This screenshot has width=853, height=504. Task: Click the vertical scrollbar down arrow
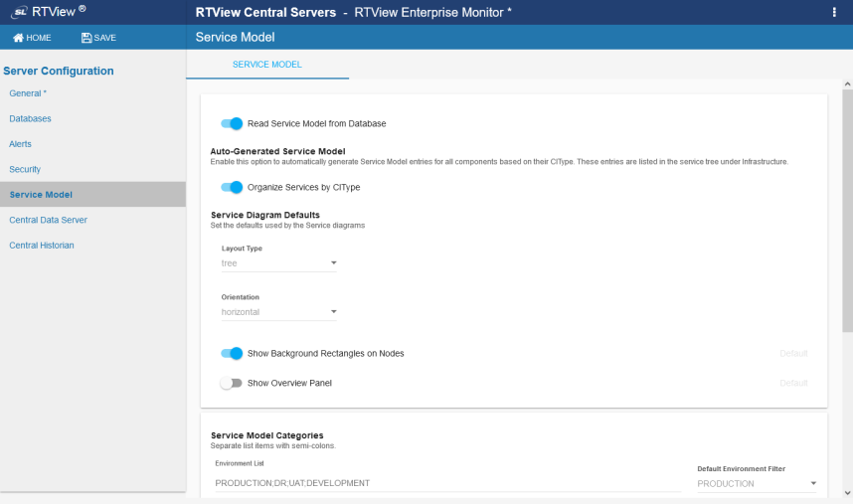coord(847,492)
